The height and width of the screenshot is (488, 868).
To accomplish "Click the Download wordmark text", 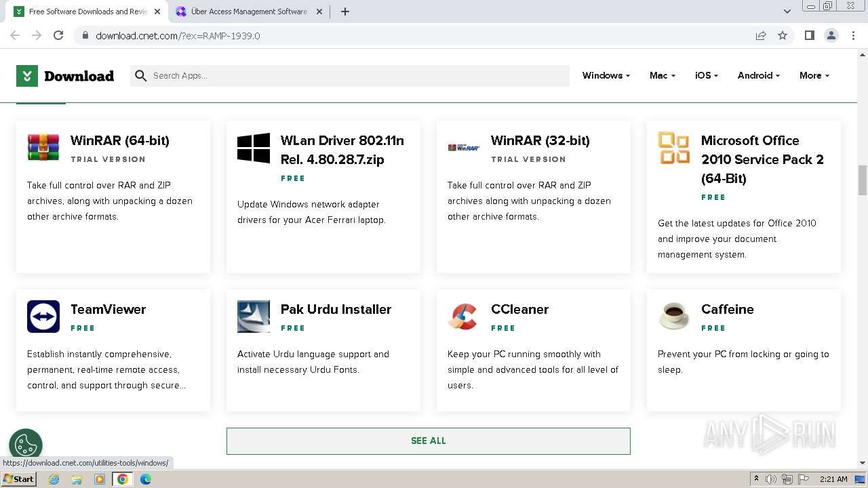I will point(79,76).
